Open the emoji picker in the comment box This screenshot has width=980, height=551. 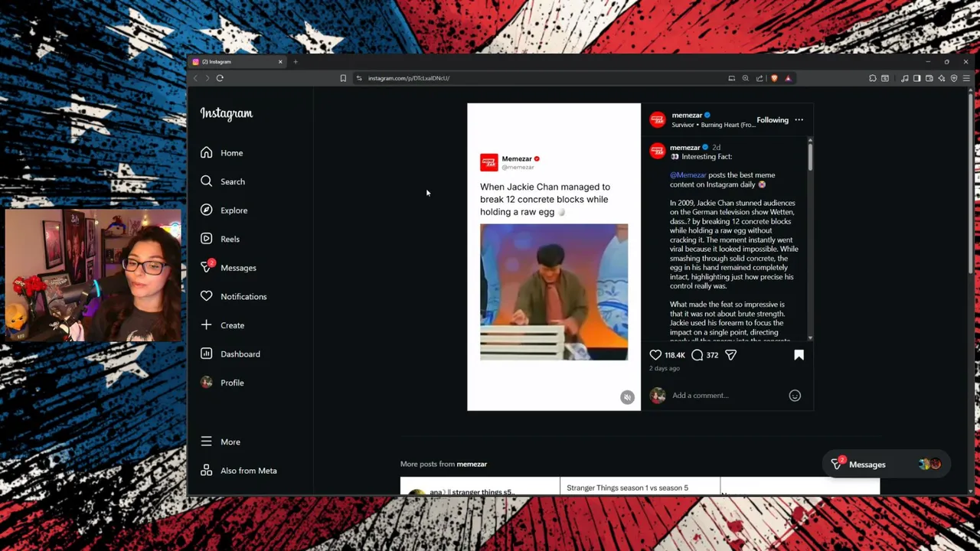pos(795,396)
